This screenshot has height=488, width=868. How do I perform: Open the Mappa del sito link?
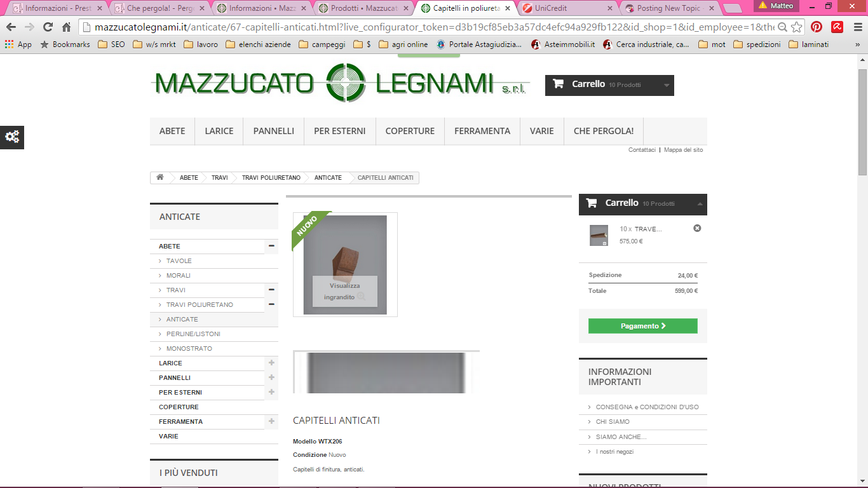click(684, 150)
